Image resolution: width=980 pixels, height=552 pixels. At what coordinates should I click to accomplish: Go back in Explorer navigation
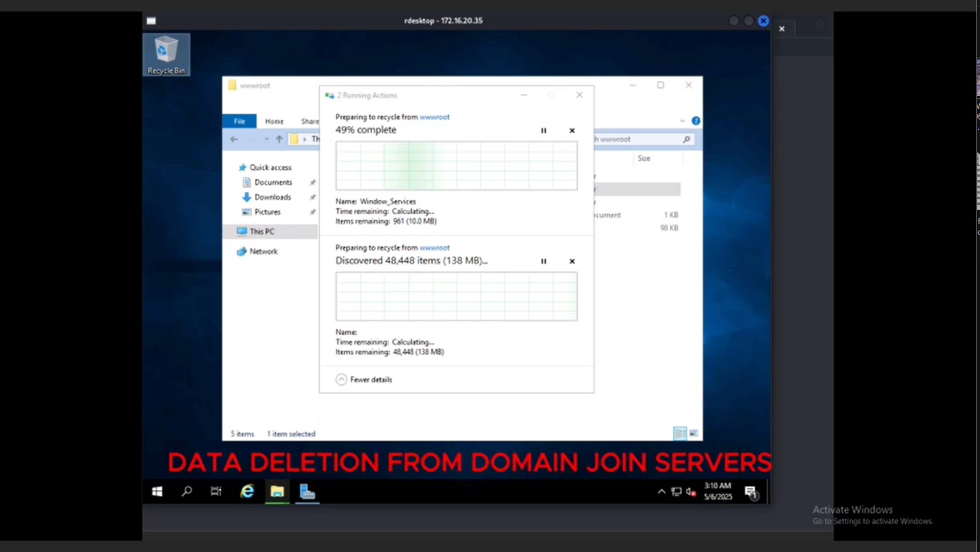[x=234, y=139]
